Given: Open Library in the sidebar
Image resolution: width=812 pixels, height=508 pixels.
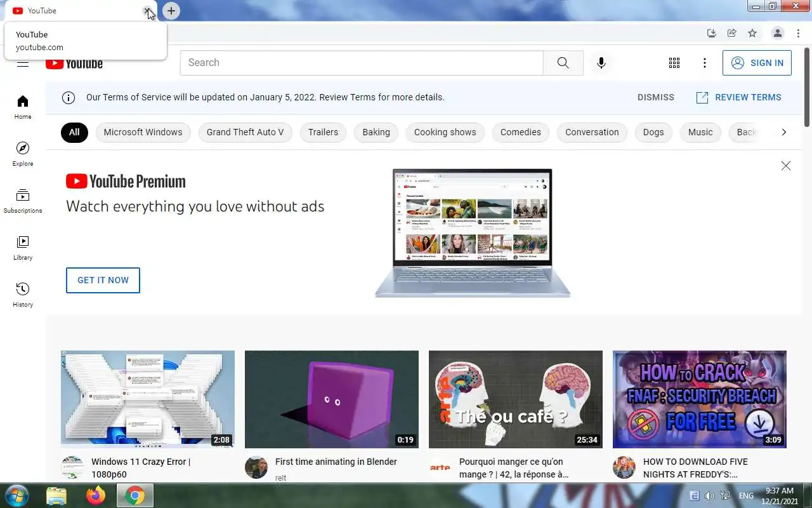Looking at the screenshot, I should click(23, 248).
